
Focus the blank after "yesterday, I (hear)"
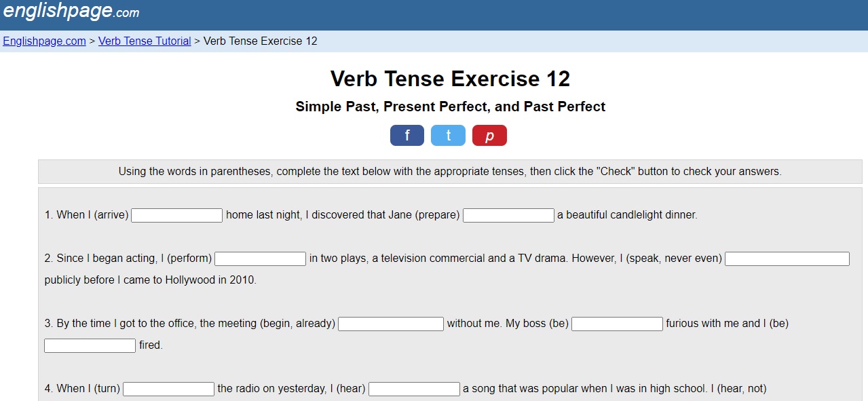tap(414, 389)
